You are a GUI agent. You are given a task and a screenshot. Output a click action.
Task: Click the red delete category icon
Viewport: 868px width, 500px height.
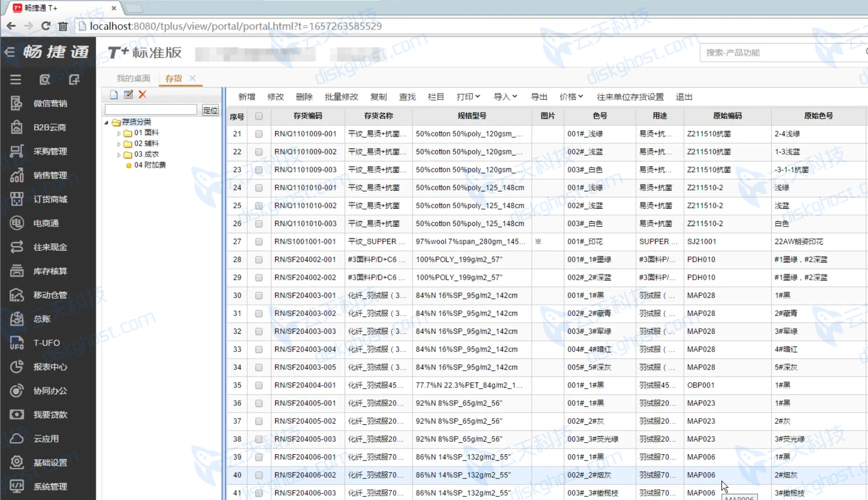click(x=143, y=95)
